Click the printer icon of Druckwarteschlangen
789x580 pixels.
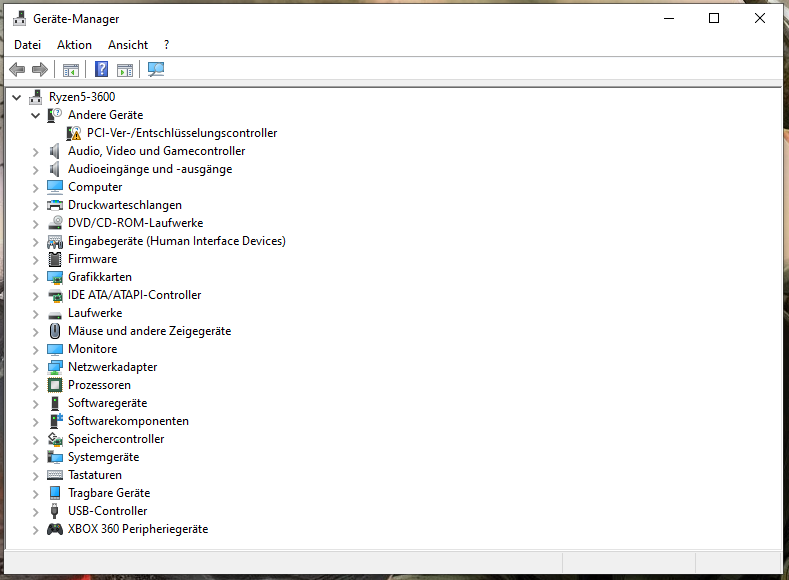[x=54, y=205]
